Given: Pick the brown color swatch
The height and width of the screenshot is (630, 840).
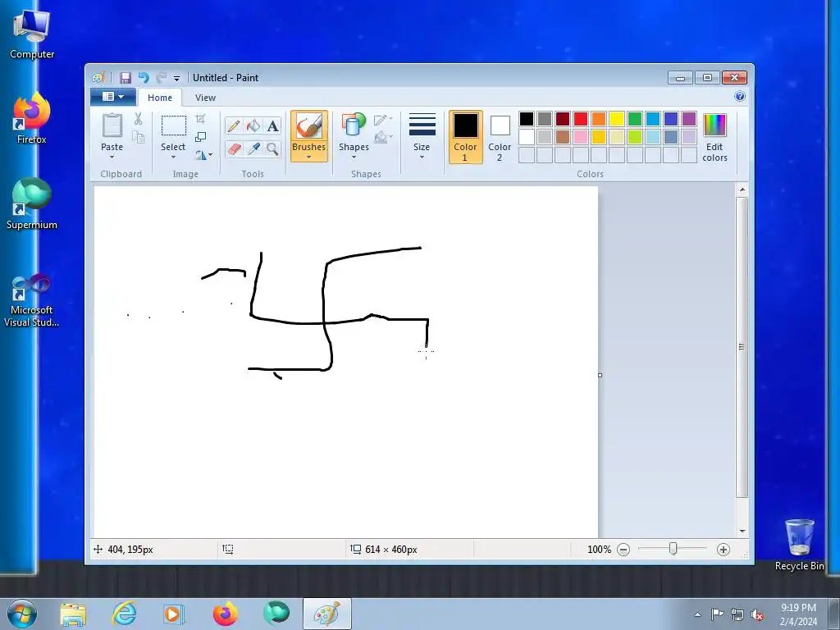Looking at the screenshot, I should (x=563, y=137).
